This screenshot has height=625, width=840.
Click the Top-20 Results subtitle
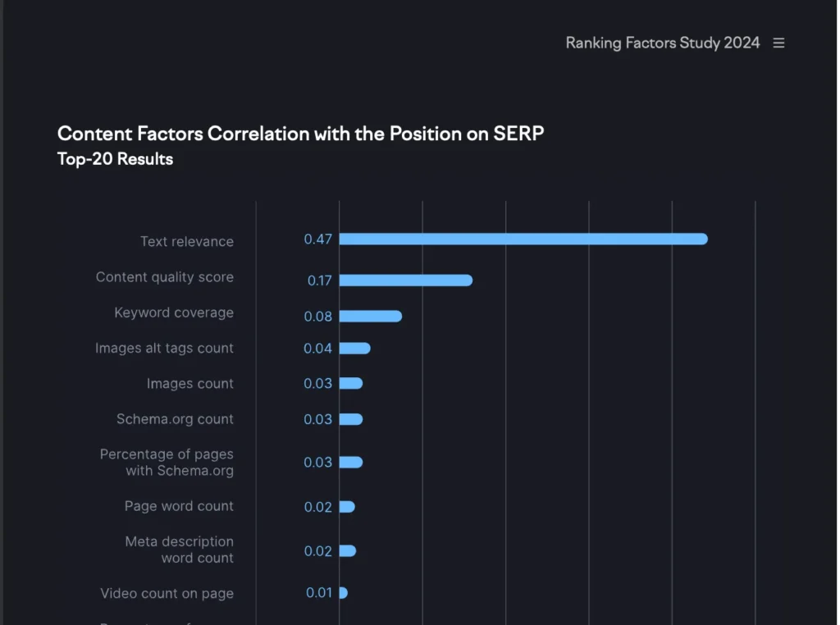[115, 159]
